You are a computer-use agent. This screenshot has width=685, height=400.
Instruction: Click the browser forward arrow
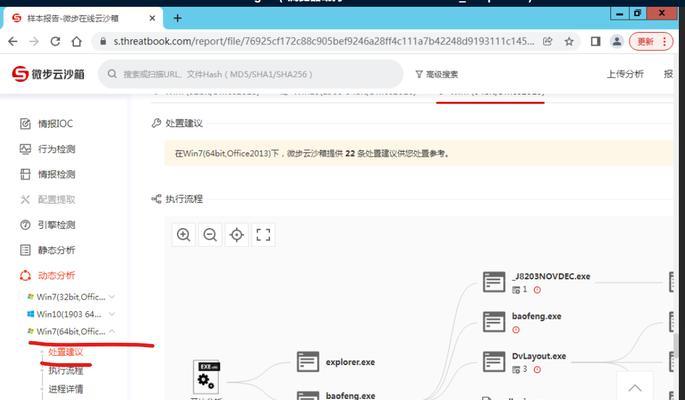pyautogui.click(x=34, y=41)
